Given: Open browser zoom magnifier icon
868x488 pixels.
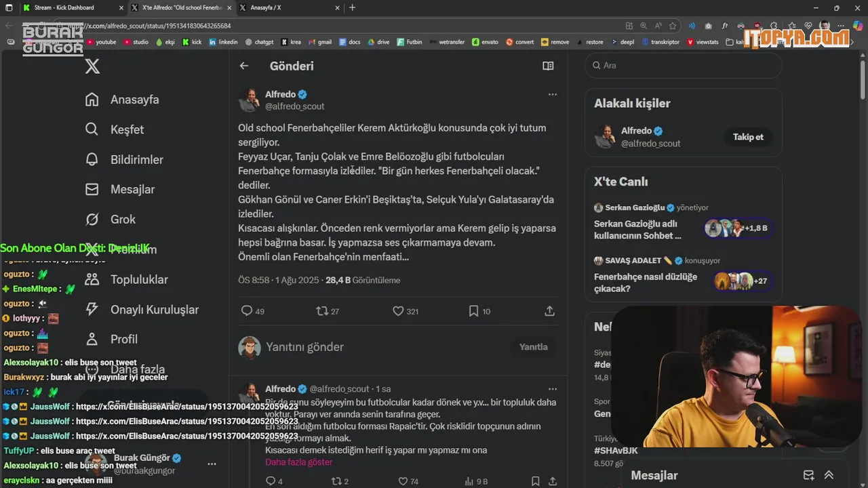Looking at the screenshot, I should [x=644, y=26].
